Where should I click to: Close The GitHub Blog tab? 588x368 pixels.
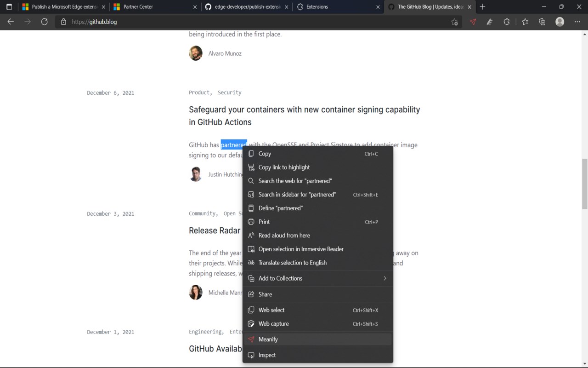click(469, 7)
